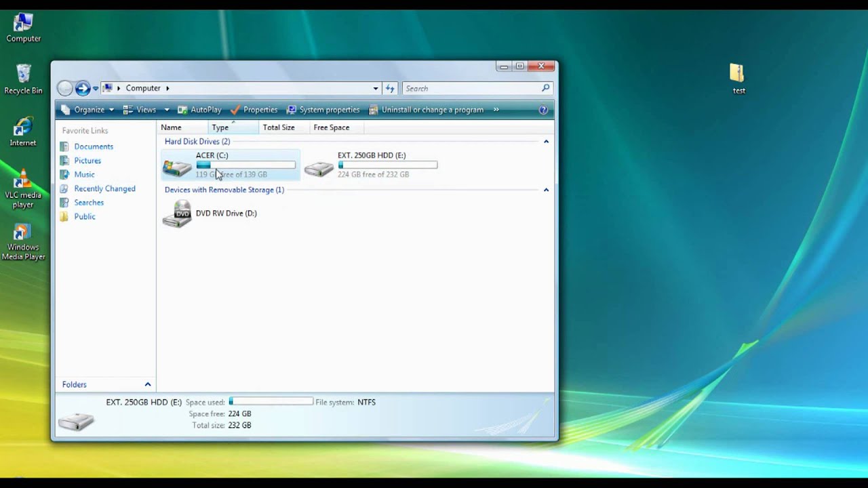Expand the arrow after Computer in breadcrumb
This screenshot has width=868, height=488.
click(167, 88)
